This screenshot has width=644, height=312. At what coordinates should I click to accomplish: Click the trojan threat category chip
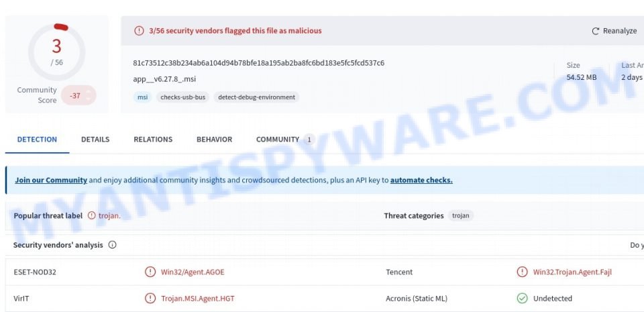[460, 215]
